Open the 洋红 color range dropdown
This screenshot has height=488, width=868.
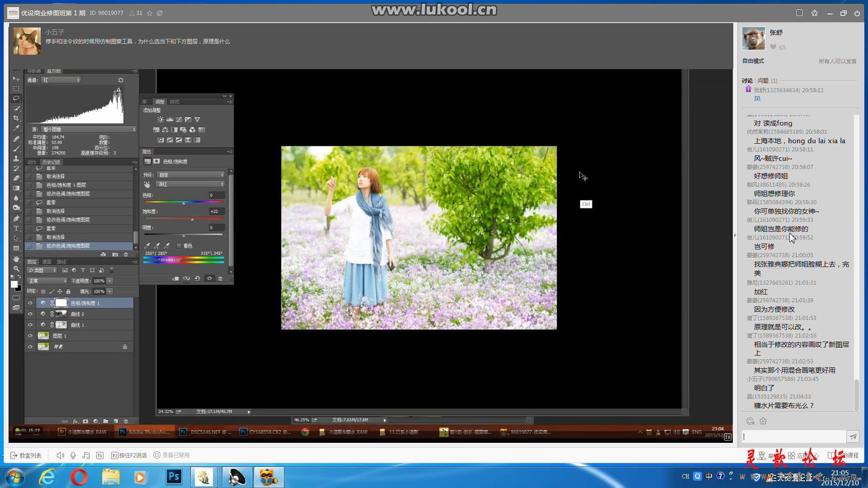[190, 184]
